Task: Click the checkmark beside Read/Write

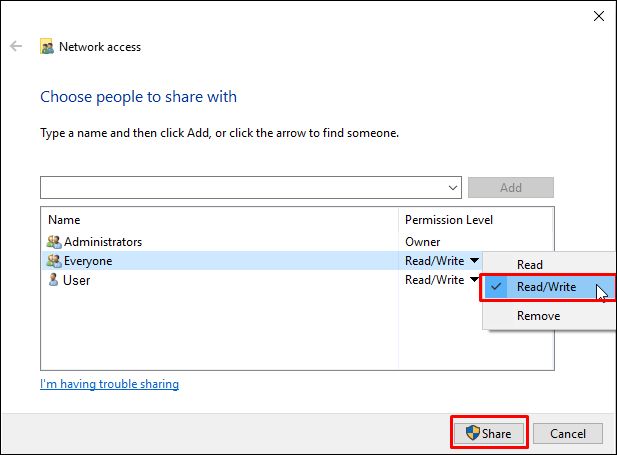Action: [497, 287]
